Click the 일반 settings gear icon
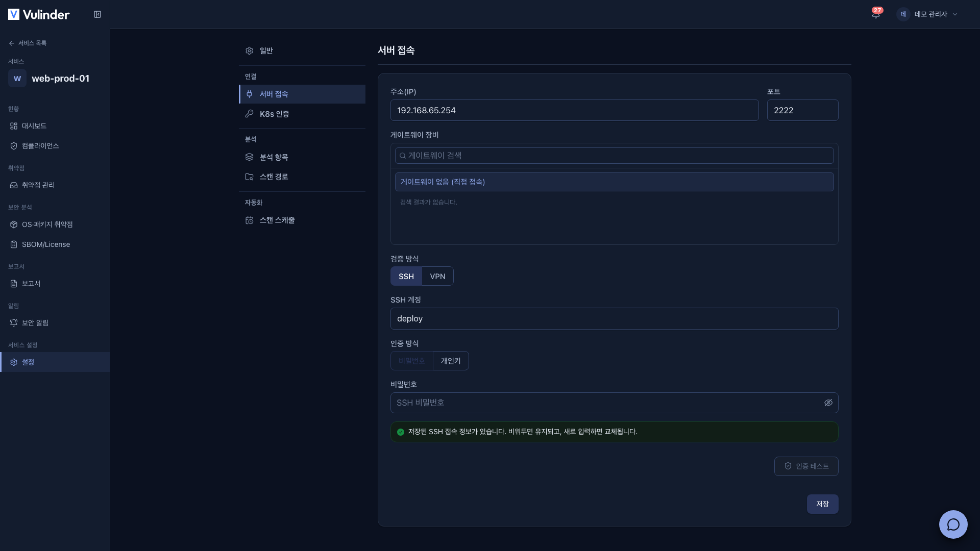 (249, 51)
